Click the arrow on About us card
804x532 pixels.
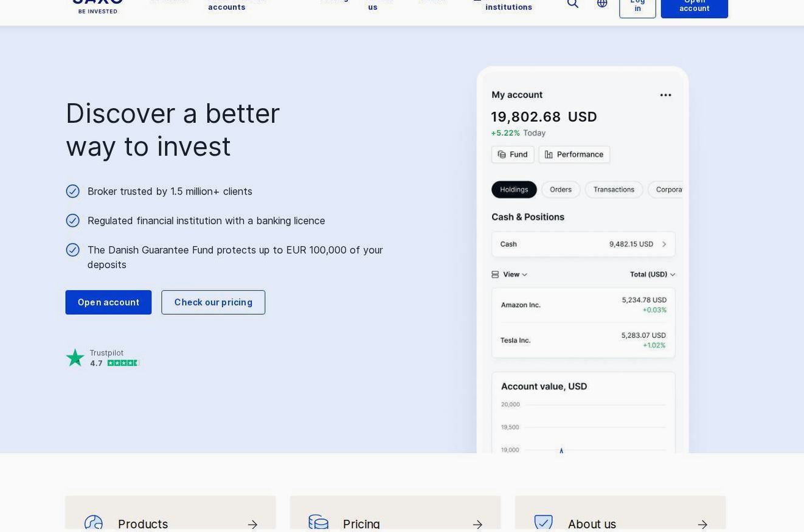coord(702,524)
